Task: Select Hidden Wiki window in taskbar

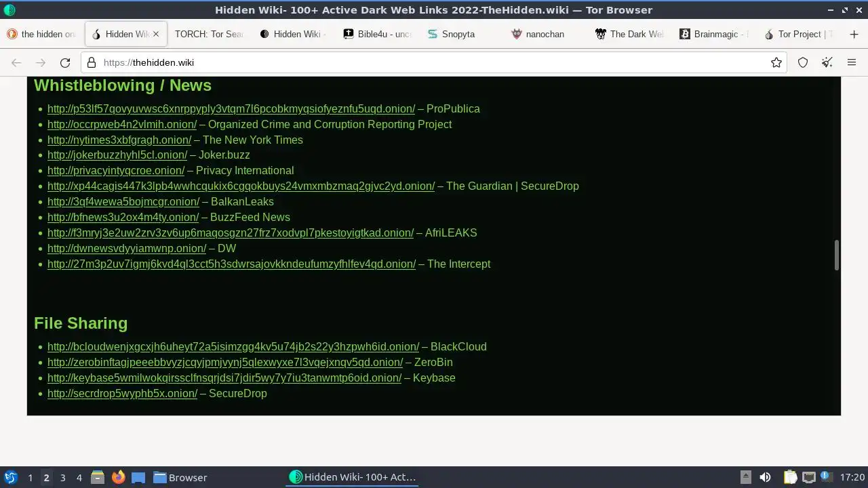Action: (x=353, y=477)
